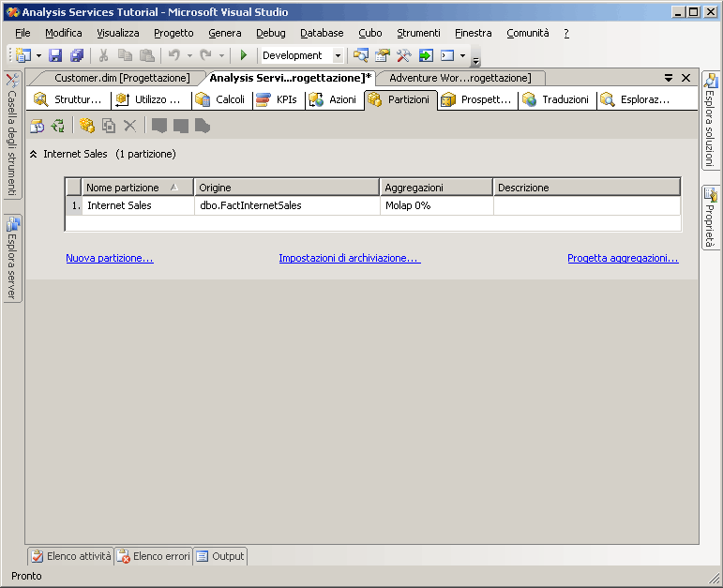The width and height of the screenshot is (723, 588).
Task: Switch to the Adventure Works document tab
Action: click(460, 78)
